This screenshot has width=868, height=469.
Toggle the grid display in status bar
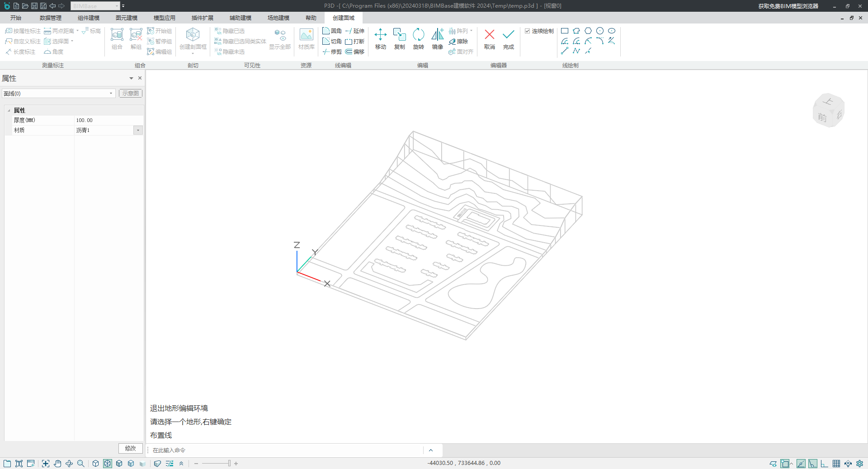(x=836, y=464)
